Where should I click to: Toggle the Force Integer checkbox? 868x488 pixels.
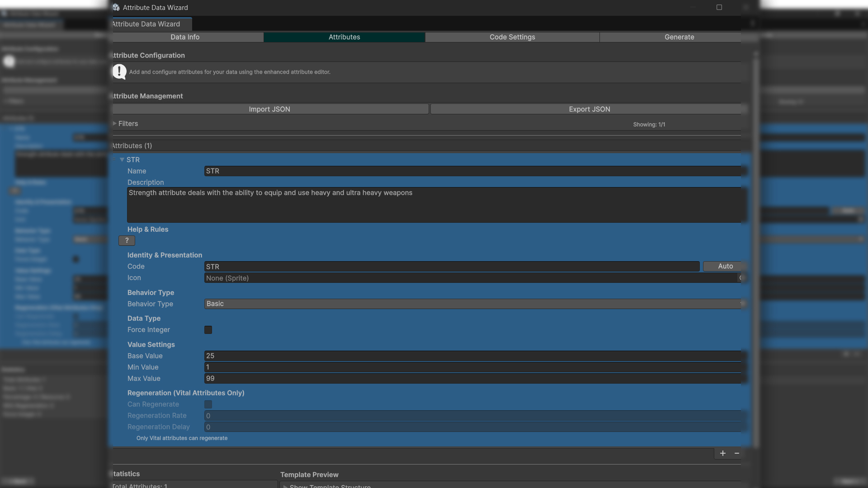[x=208, y=330]
